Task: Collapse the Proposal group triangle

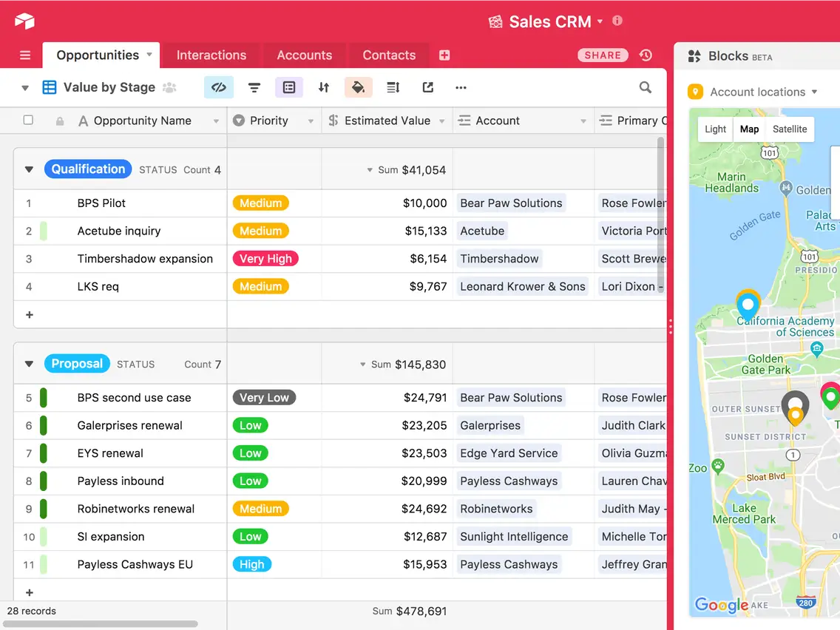Action: 29,363
